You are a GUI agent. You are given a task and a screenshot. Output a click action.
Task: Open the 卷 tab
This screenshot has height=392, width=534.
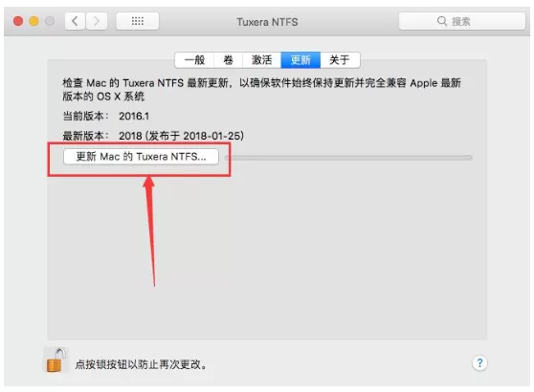228,60
